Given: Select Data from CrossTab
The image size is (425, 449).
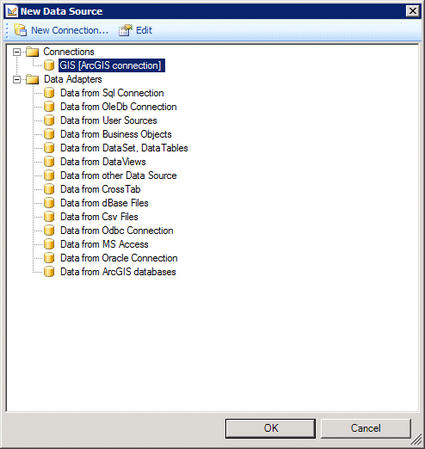Looking at the screenshot, I should pos(100,189).
